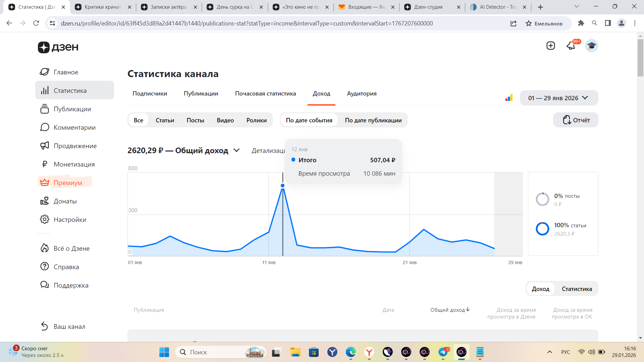Image resolution: width=644 pixels, height=362 pixels.
Task: Toggle the Статистика table view
Action: (x=577, y=289)
